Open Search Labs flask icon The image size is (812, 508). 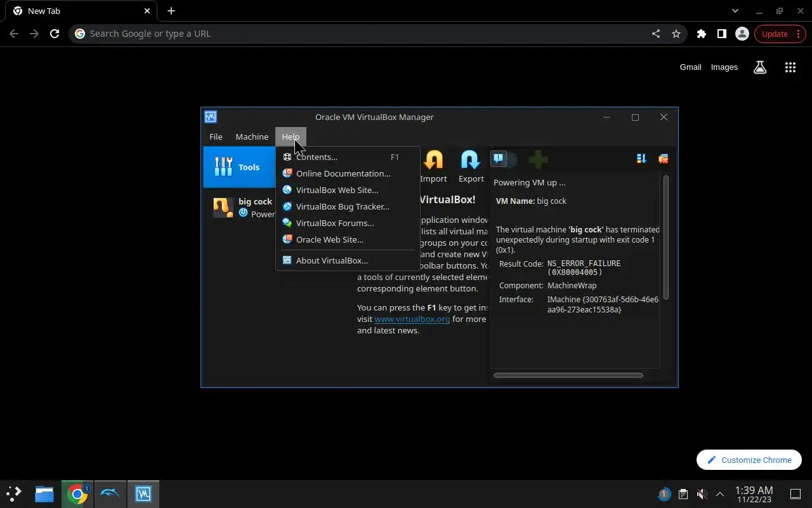tap(760, 67)
